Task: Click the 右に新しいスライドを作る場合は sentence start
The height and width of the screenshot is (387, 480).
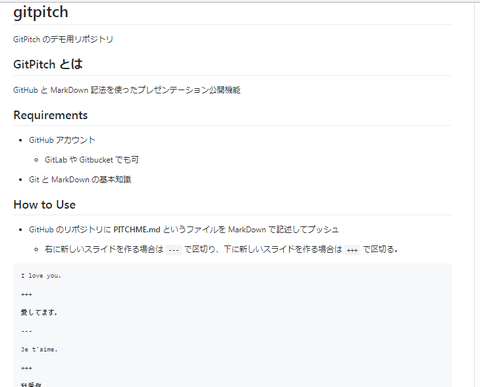Action: tap(104, 249)
